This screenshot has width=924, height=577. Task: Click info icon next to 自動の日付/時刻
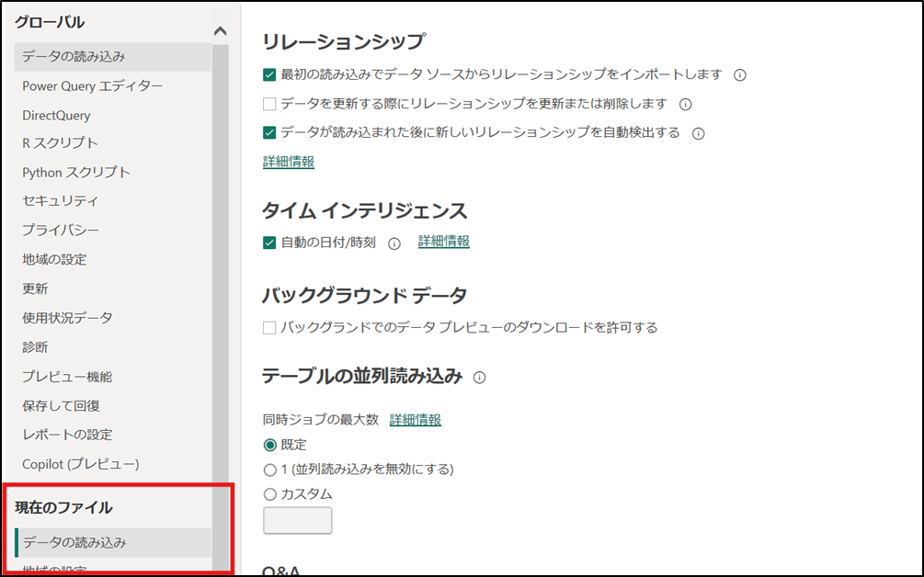[394, 243]
